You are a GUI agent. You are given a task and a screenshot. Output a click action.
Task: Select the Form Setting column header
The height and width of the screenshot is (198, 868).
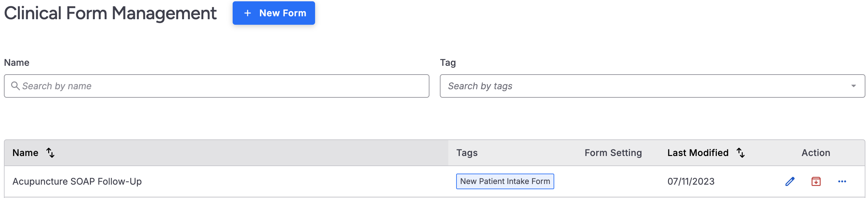[x=613, y=153]
